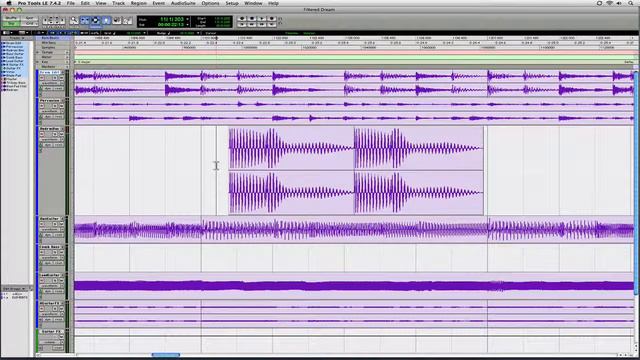Select the Scrubber tool
Screen dimensions: 640x360
pos(117,20)
